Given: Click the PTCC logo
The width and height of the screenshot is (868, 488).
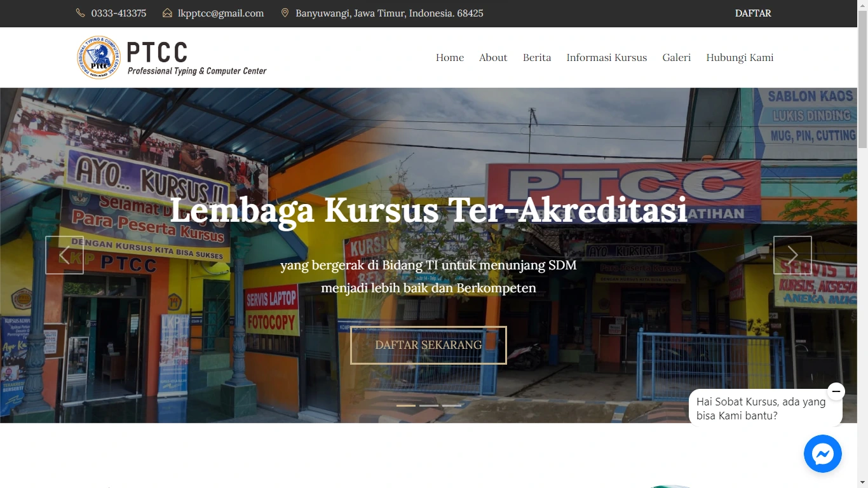Looking at the screenshot, I should point(172,57).
